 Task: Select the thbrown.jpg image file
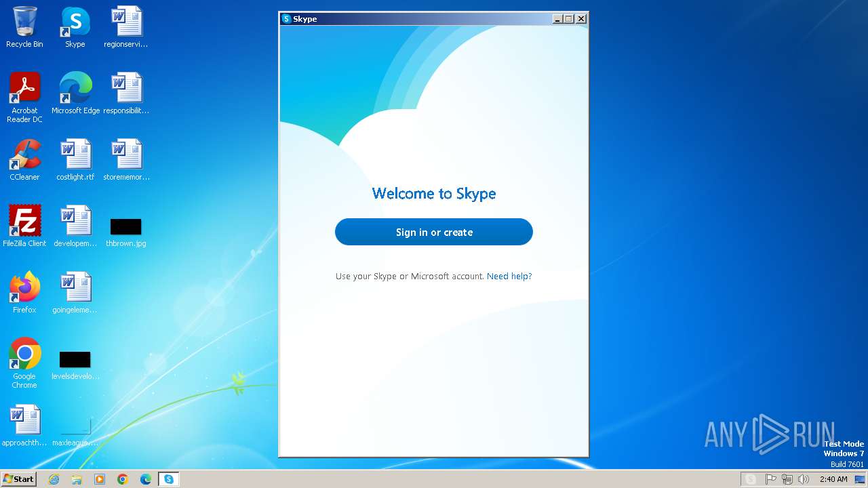click(x=126, y=232)
